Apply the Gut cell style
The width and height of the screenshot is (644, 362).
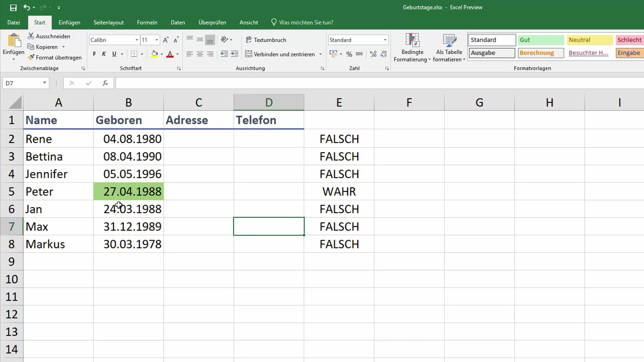point(541,40)
